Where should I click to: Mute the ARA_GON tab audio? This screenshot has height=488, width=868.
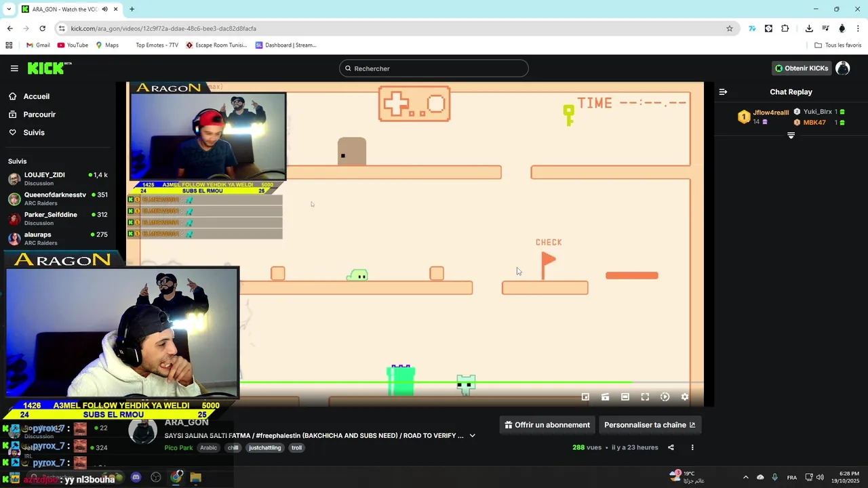coord(104,9)
